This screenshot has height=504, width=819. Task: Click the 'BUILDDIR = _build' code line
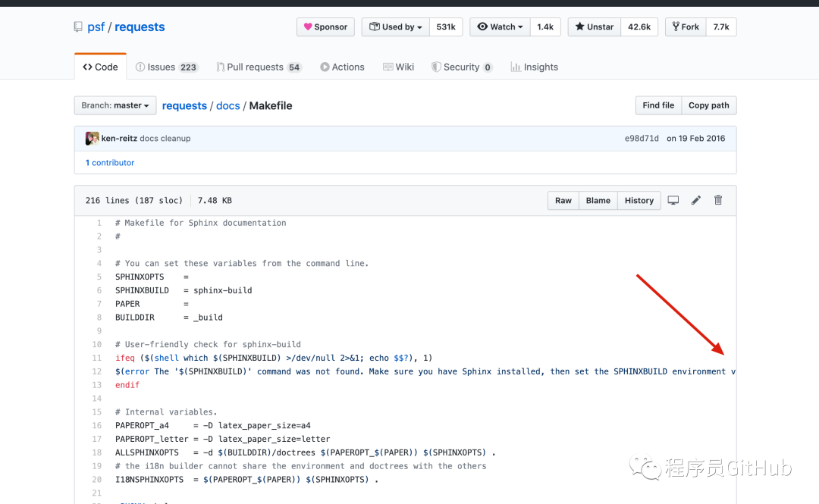click(x=168, y=318)
